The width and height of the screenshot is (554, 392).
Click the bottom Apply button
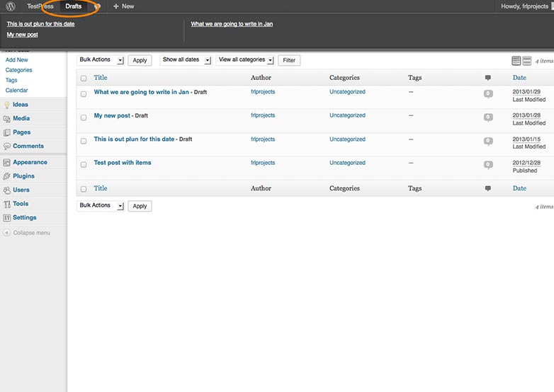[x=140, y=206]
